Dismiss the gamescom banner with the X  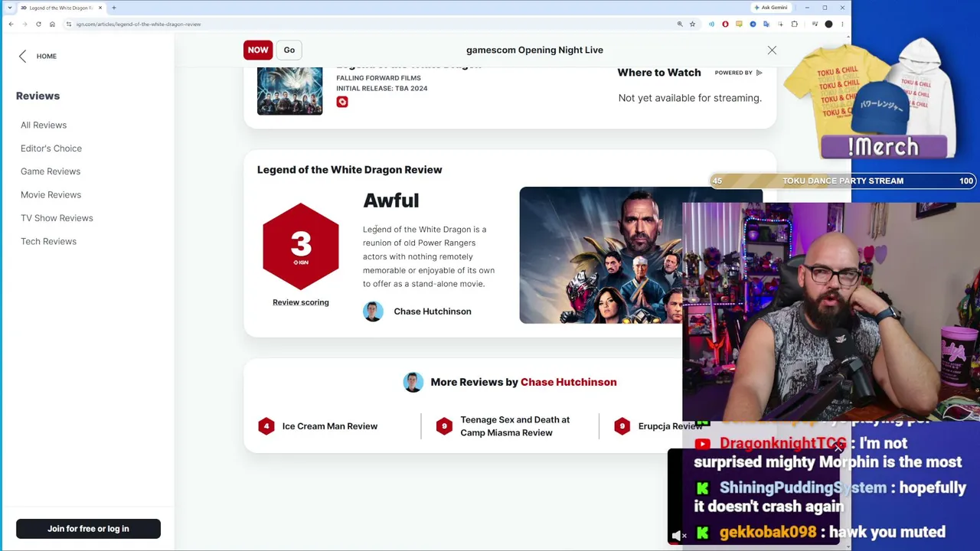[x=772, y=51]
